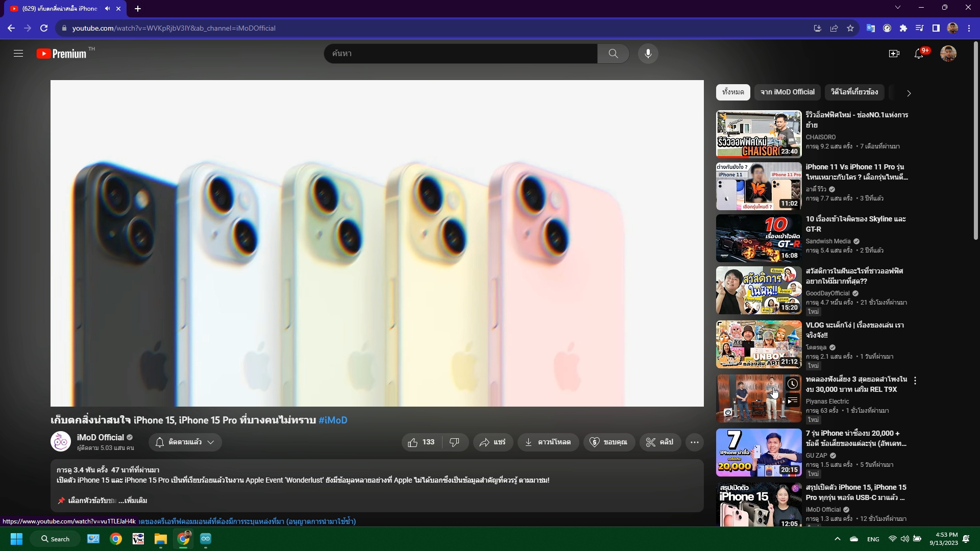Open options menu for REL T9X video

(x=915, y=381)
